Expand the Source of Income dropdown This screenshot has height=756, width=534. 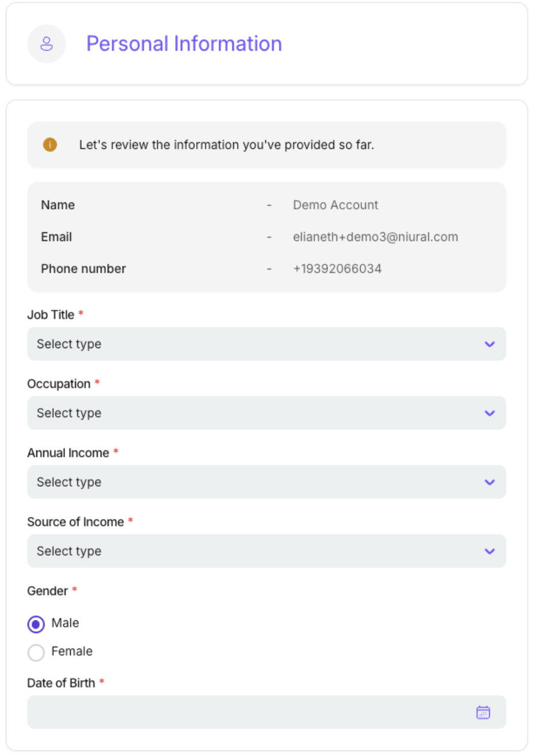tap(253, 551)
